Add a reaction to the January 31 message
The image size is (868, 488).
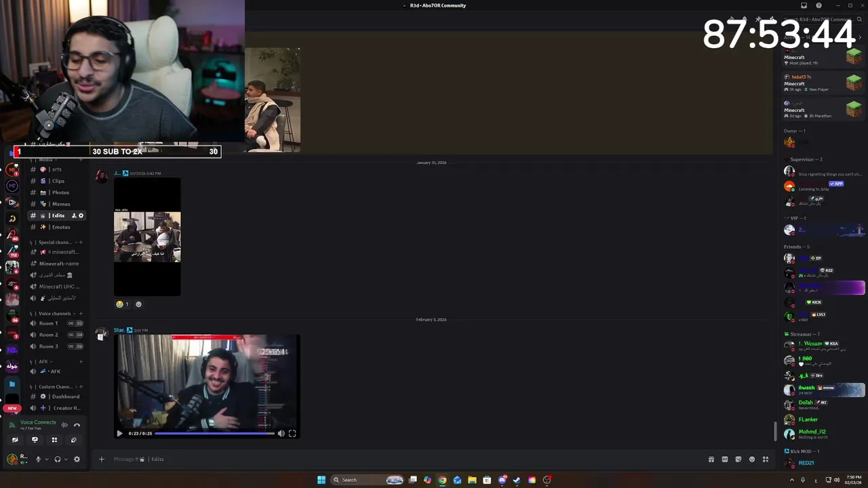138,304
